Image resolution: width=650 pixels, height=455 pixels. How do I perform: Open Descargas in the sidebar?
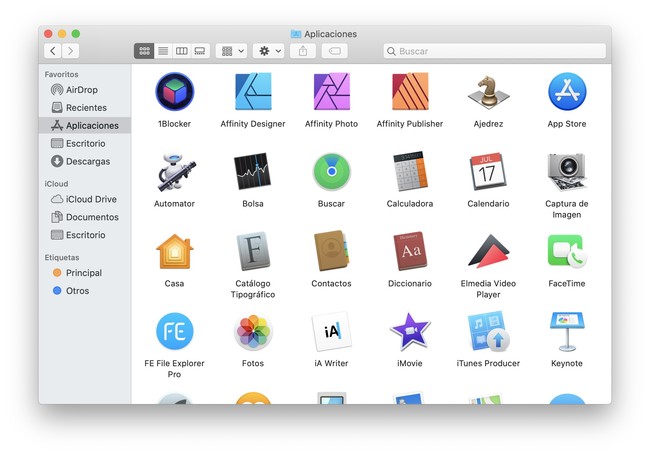(x=85, y=161)
